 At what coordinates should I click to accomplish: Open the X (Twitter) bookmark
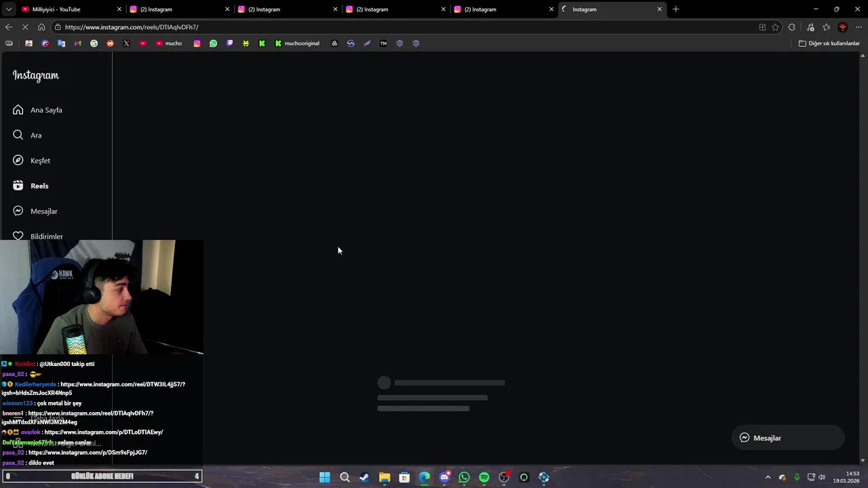click(126, 43)
